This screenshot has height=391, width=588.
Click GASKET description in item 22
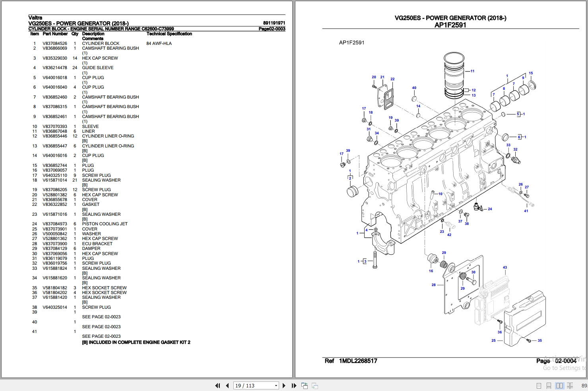tap(91, 204)
